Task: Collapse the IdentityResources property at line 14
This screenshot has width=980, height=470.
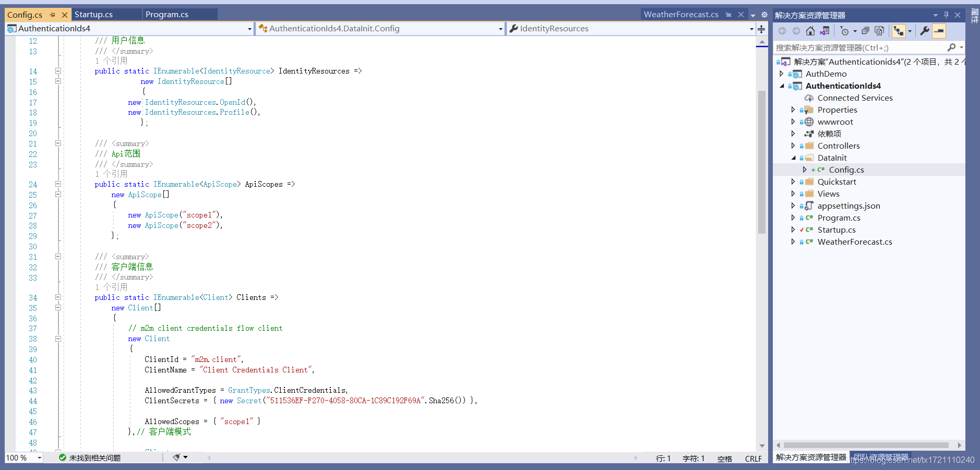Action: [58, 71]
